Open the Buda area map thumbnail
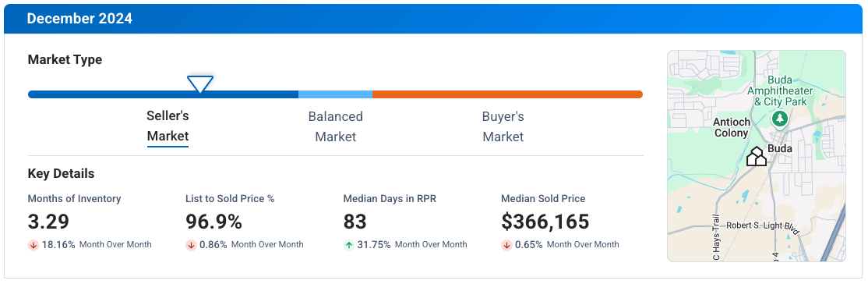Screen dimensions: 868x284 tap(756, 156)
